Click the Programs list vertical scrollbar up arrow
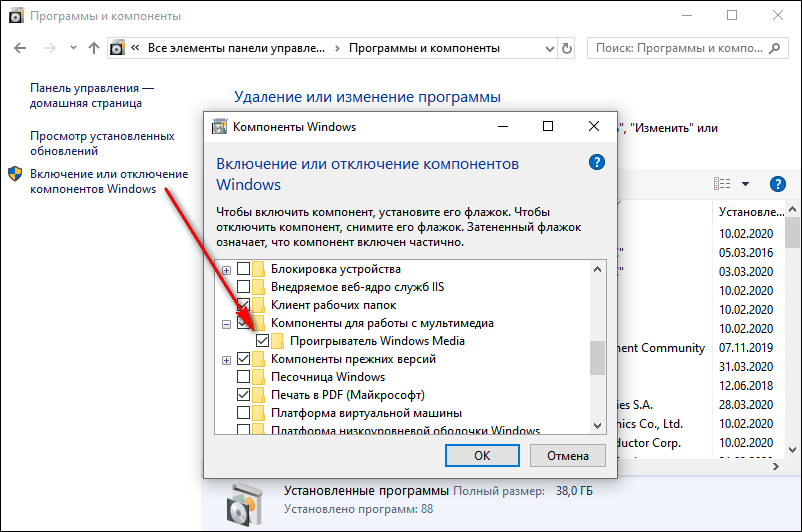 coord(792,209)
